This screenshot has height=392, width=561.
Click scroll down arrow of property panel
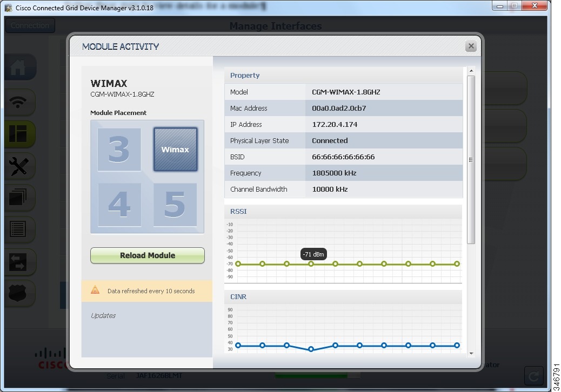[x=471, y=353]
